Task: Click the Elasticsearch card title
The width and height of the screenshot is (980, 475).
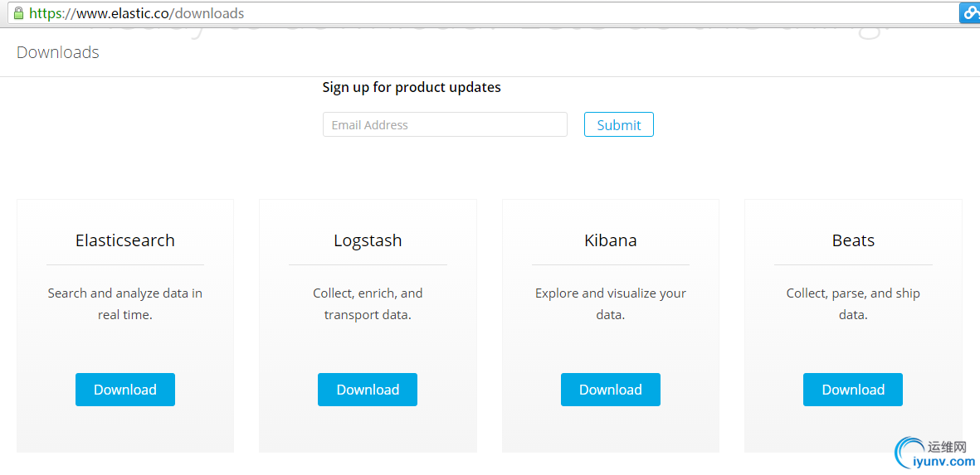Action: tap(125, 240)
